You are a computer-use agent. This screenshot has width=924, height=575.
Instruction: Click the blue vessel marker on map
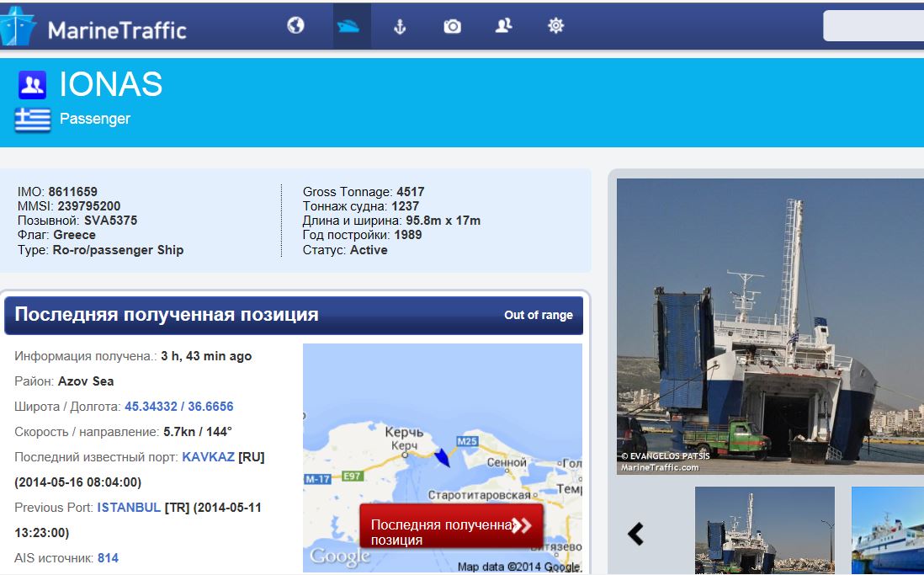pyautogui.click(x=443, y=457)
